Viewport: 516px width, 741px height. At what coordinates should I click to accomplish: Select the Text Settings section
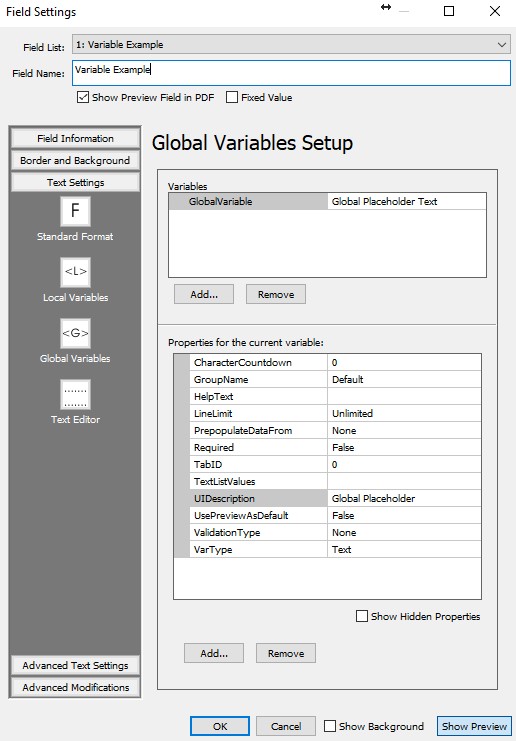[75, 182]
